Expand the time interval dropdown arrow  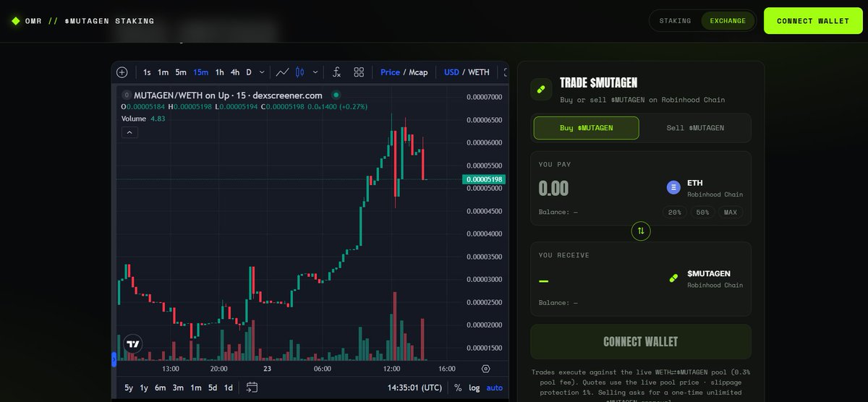click(262, 72)
